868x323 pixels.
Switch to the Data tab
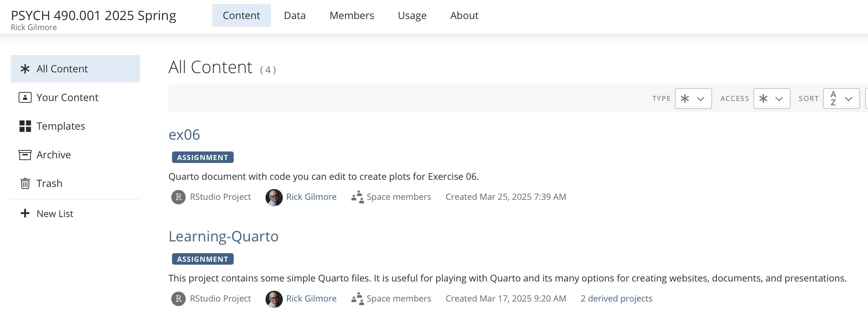coord(295,15)
